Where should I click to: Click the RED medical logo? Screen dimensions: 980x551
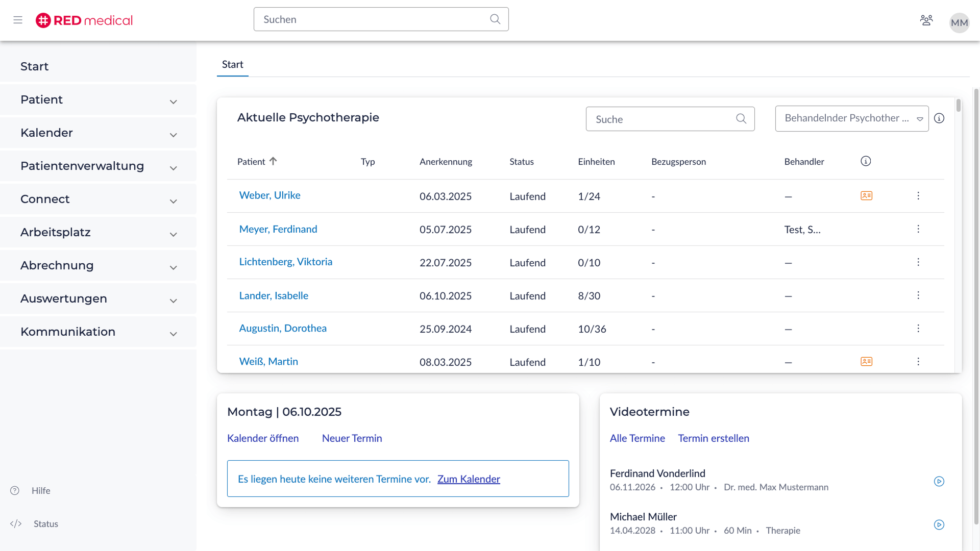(x=83, y=20)
